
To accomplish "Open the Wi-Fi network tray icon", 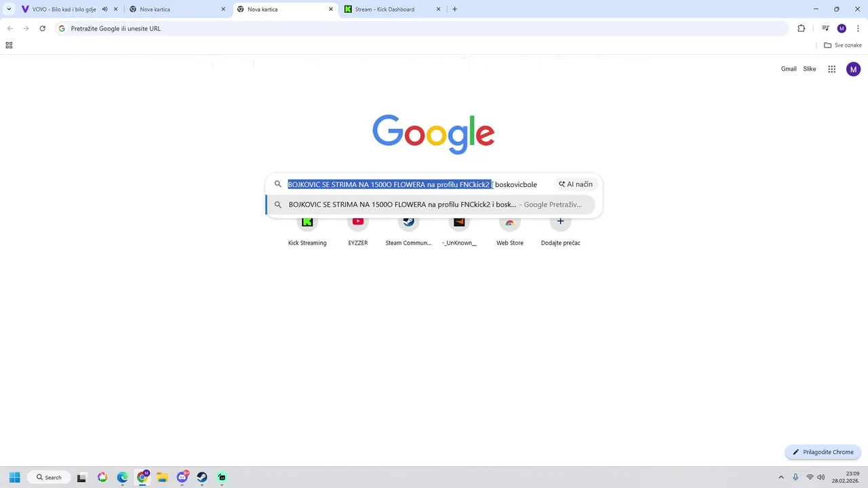I will click(x=810, y=477).
